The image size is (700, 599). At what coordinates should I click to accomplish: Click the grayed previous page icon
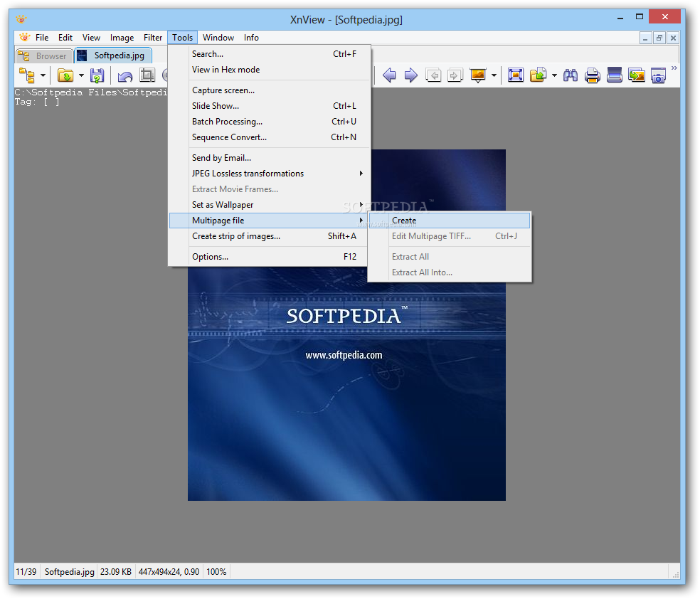tap(433, 75)
